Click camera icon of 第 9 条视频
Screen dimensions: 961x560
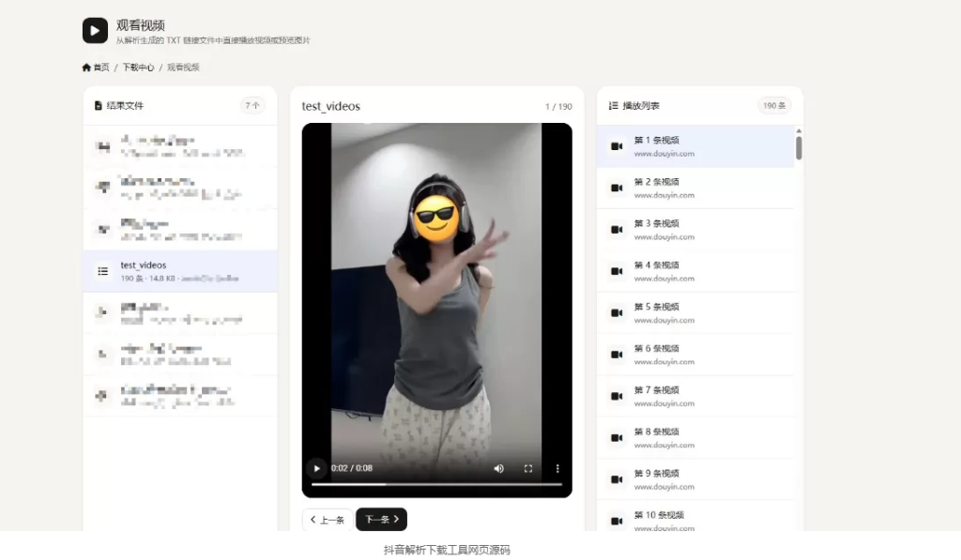tap(617, 479)
